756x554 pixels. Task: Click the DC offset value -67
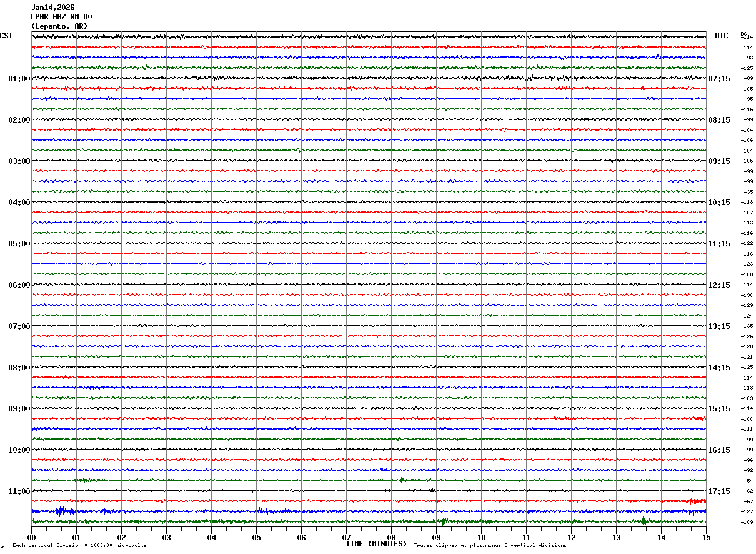click(x=747, y=501)
